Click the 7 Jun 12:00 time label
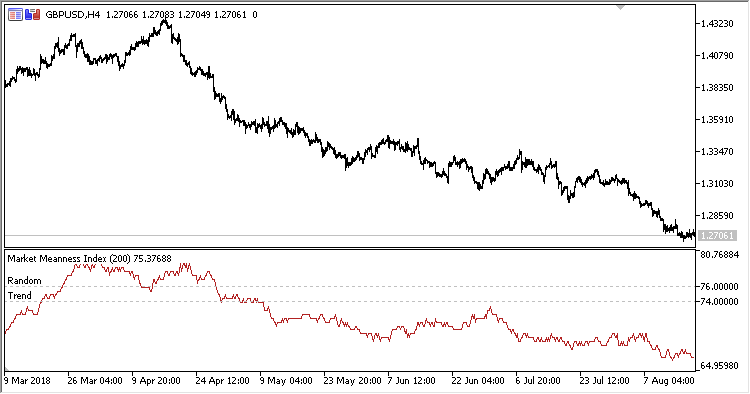Screen dimensions: 750x394 [x=411, y=381]
